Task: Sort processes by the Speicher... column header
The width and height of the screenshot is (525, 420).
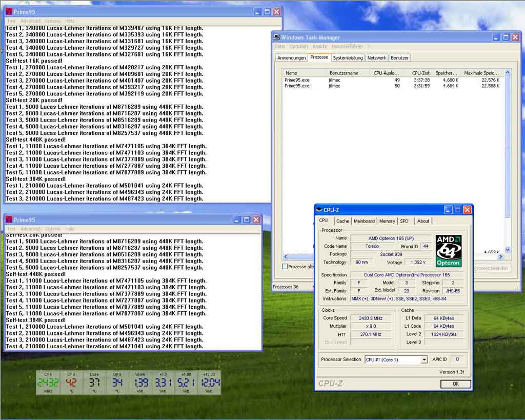Action: [x=447, y=73]
